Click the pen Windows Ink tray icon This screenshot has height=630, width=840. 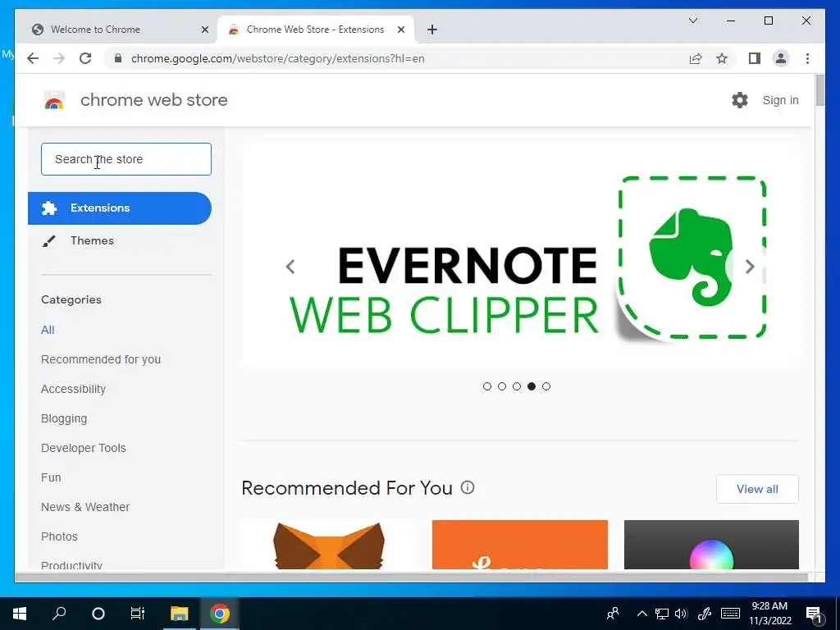(705, 614)
